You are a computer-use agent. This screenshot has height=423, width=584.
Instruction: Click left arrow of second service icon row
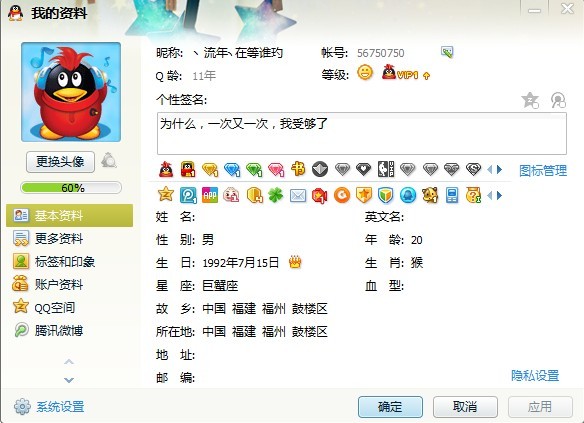coord(490,195)
